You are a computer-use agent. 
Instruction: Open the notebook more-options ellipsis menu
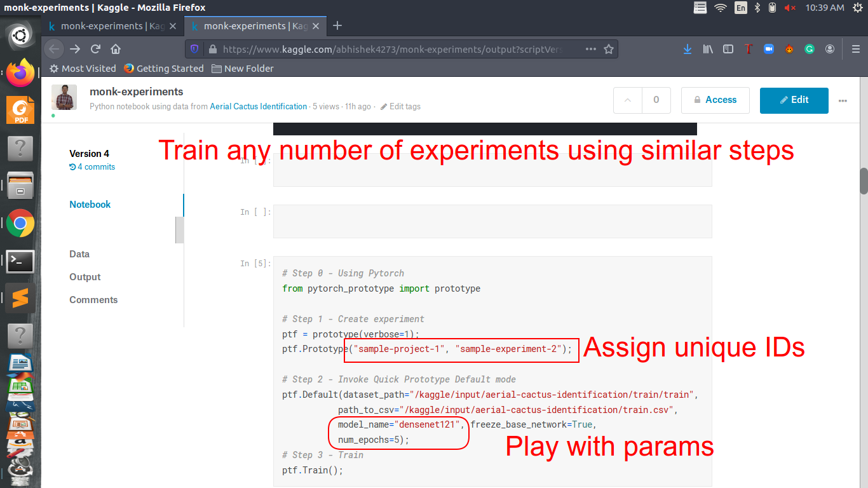[x=843, y=100]
